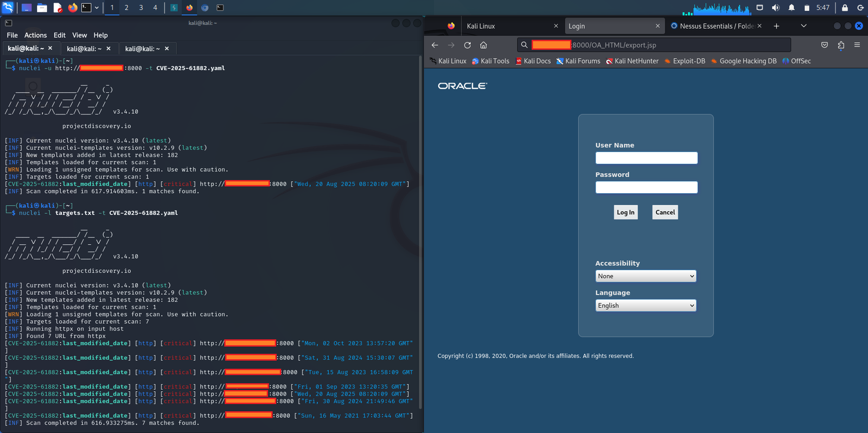Close the Nessus Essentials browser tab
The height and width of the screenshot is (433, 868).
(x=759, y=26)
